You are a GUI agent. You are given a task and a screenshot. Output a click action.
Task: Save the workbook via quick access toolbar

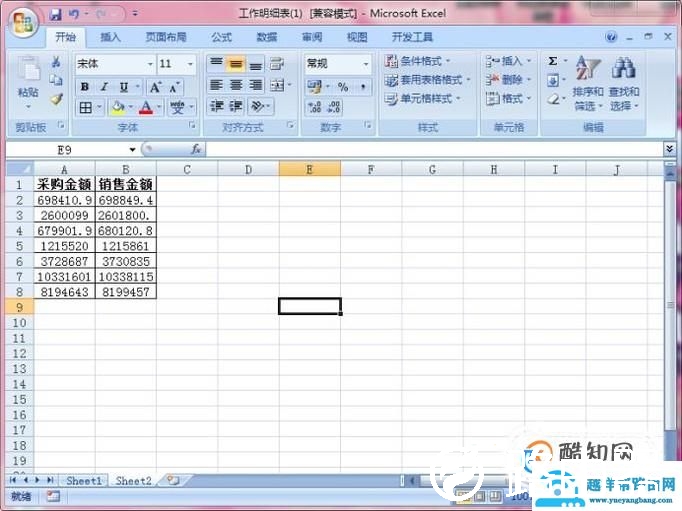point(56,15)
